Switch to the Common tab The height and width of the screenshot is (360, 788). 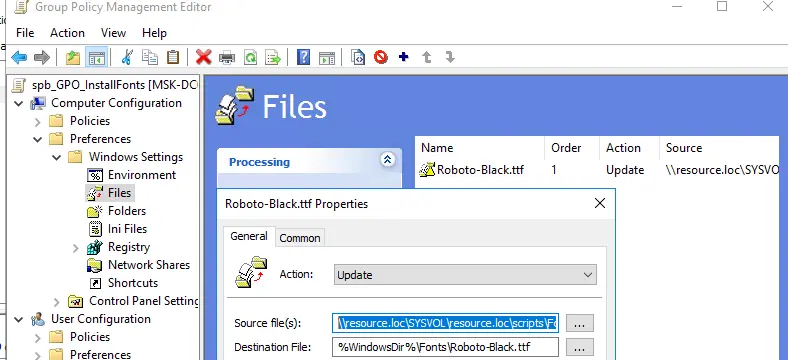pos(300,238)
